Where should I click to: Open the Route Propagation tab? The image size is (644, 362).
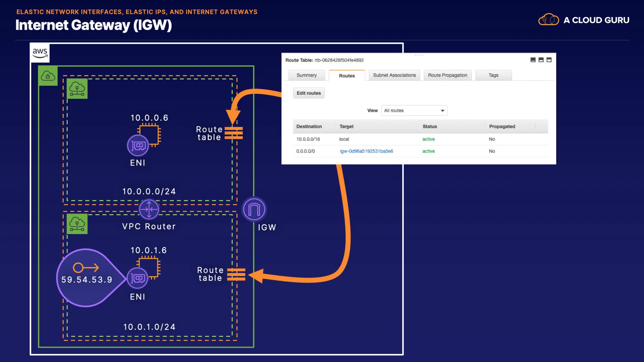click(447, 75)
